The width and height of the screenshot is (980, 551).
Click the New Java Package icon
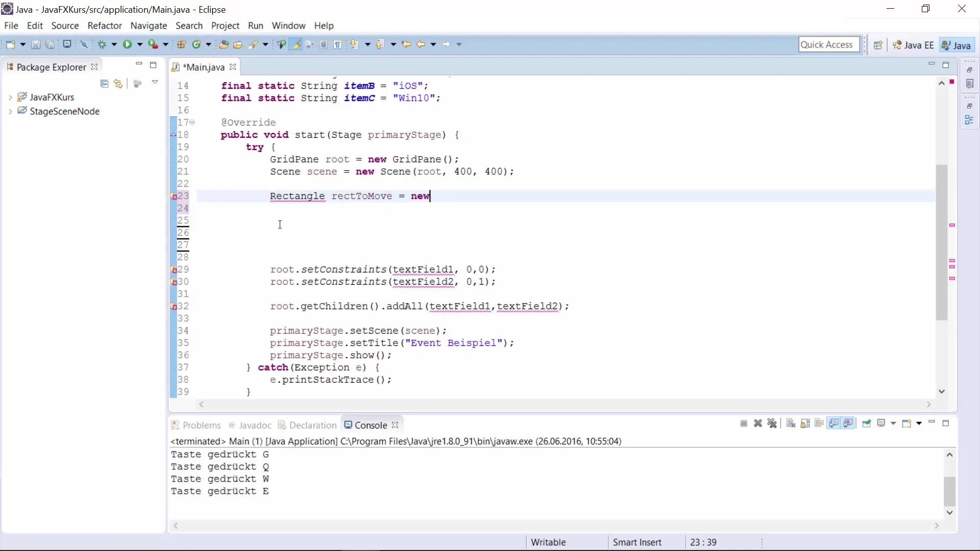181,44
